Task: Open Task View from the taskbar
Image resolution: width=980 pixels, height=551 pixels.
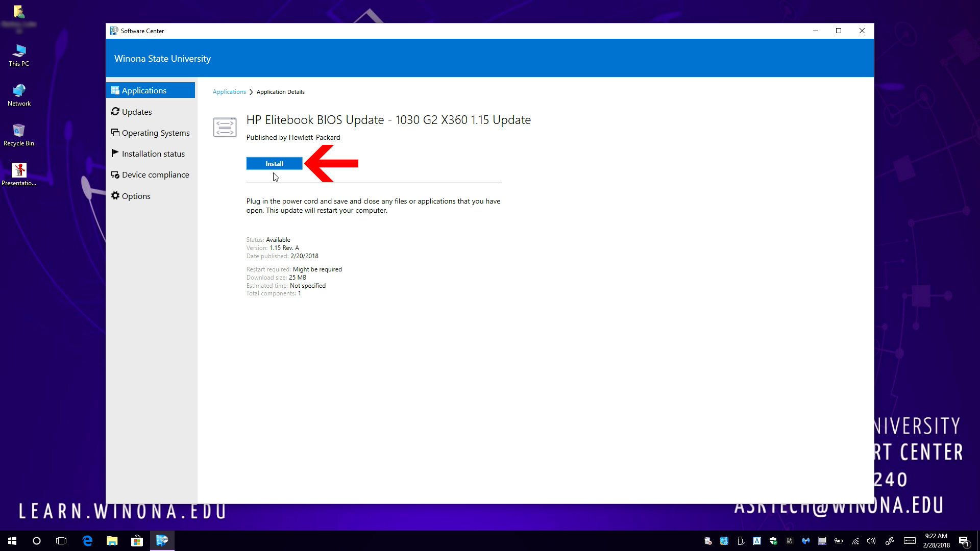Action: 61,541
